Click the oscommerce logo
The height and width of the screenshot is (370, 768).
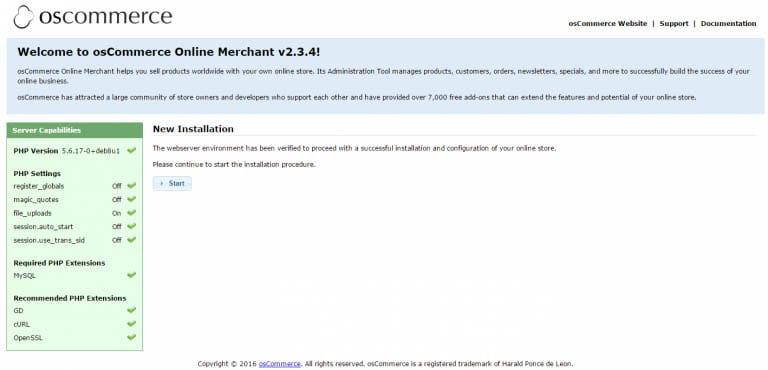point(93,16)
